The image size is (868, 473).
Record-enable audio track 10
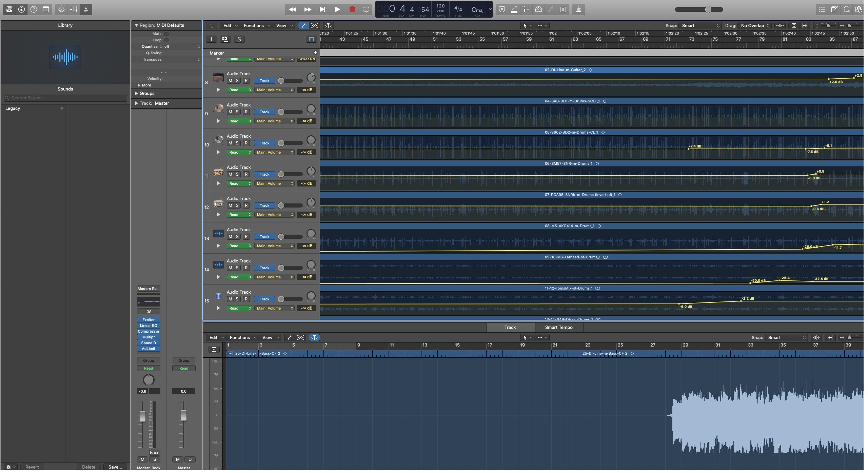246,143
